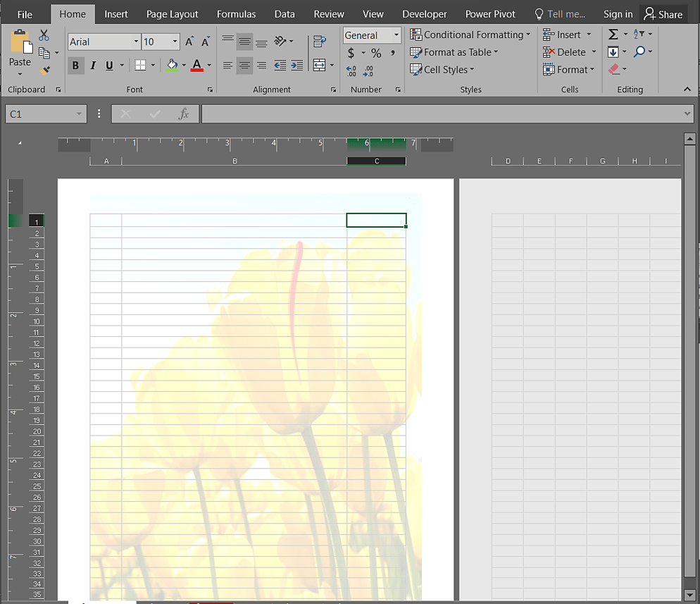The height and width of the screenshot is (604, 700).
Task: Toggle Bold formatting
Action: pyautogui.click(x=75, y=66)
